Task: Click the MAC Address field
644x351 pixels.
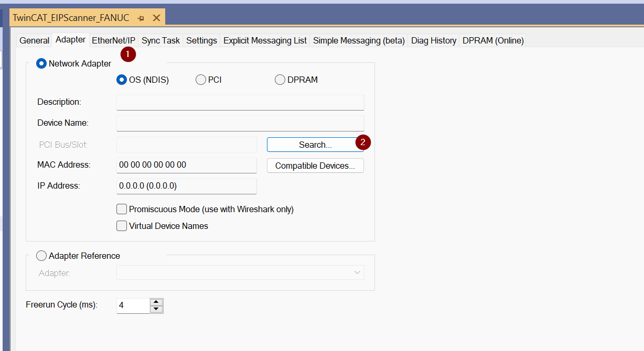Action: click(x=187, y=165)
